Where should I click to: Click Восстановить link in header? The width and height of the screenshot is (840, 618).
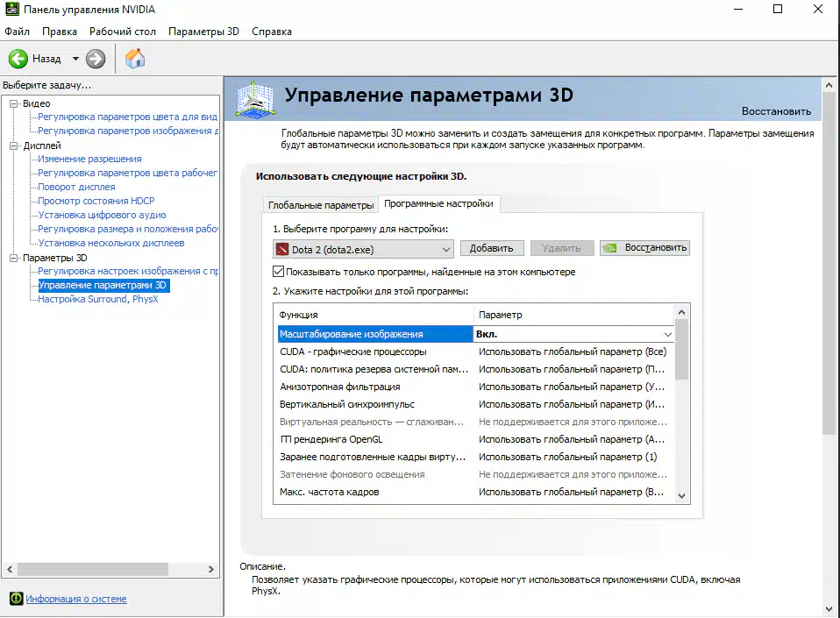point(776,111)
